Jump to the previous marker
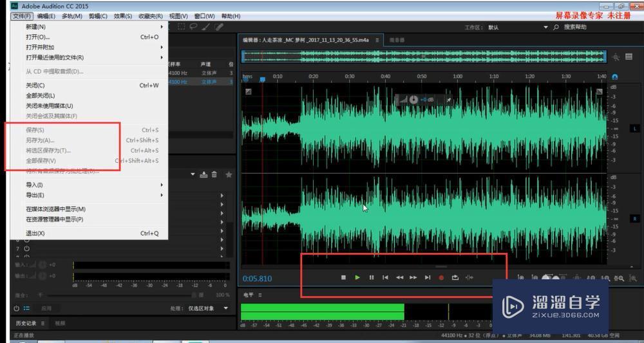This screenshot has width=644, height=343. (x=385, y=278)
